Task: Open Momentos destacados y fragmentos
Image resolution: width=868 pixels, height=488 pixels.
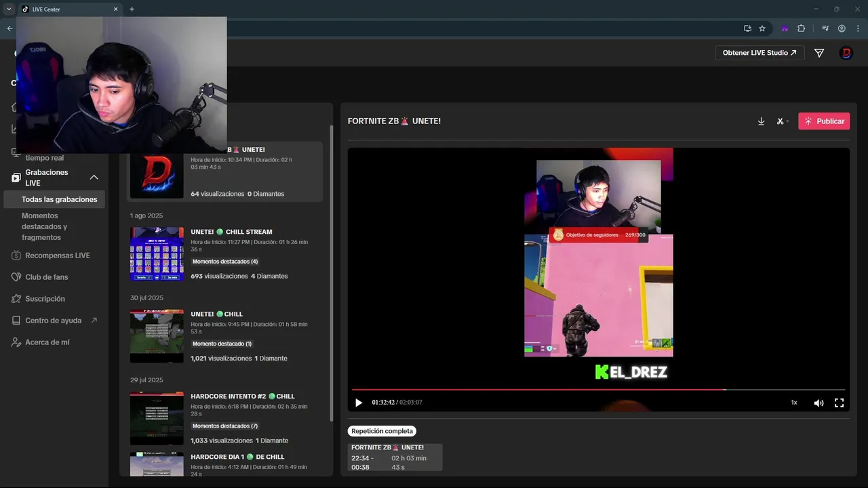Action: pos(45,226)
